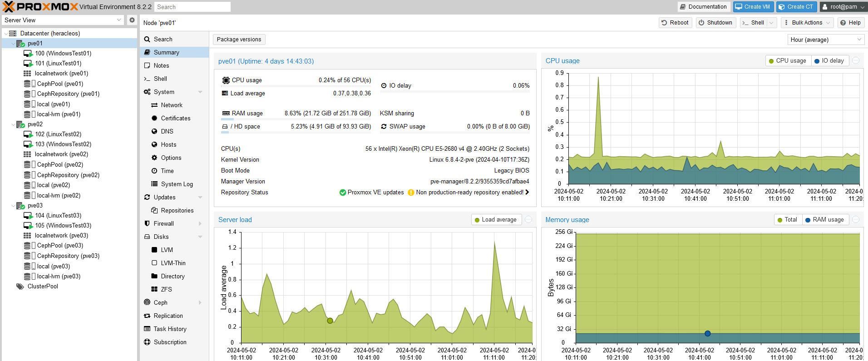
Task: Click the Create VM button
Action: point(753,7)
